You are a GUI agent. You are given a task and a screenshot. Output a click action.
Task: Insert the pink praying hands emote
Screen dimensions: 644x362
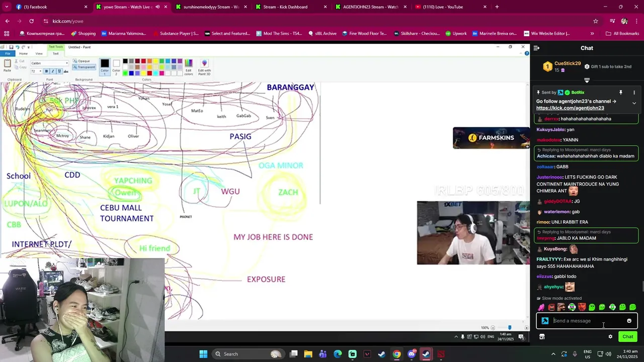(x=541, y=307)
